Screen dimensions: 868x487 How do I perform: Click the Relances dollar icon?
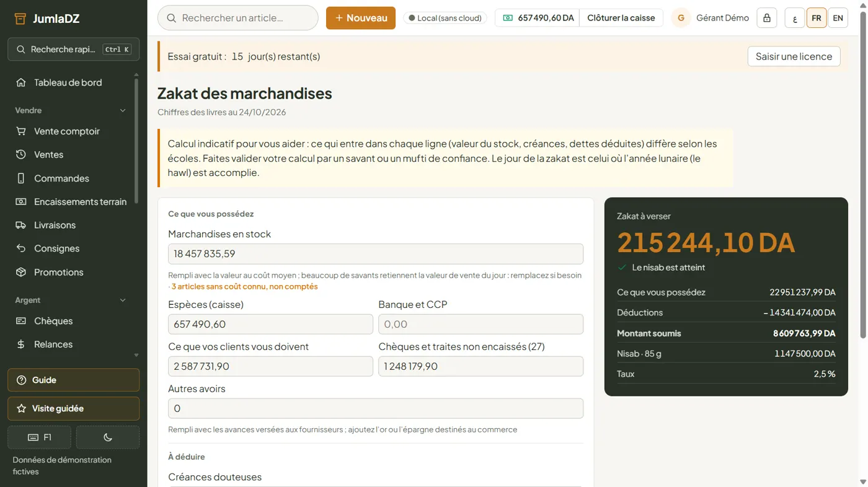coord(21,344)
